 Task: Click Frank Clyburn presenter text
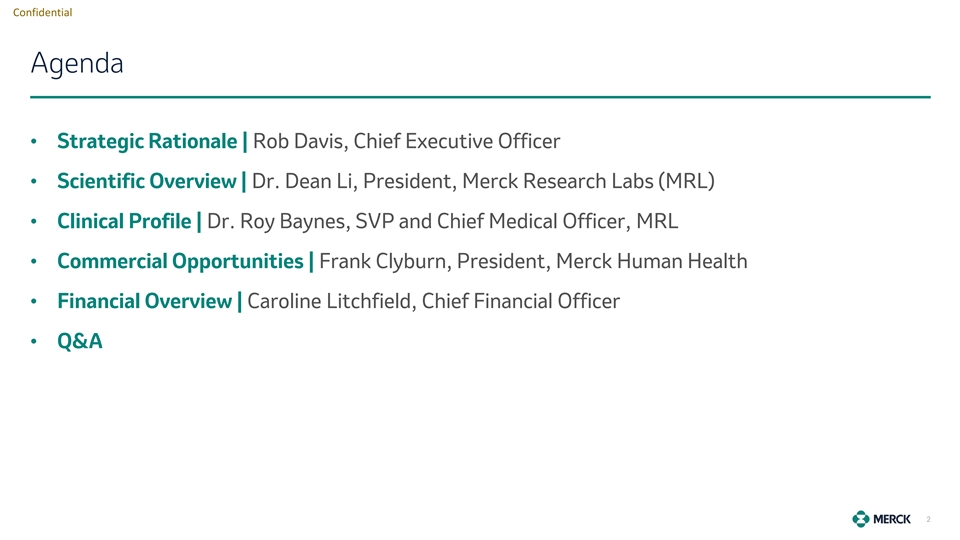click(x=533, y=261)
